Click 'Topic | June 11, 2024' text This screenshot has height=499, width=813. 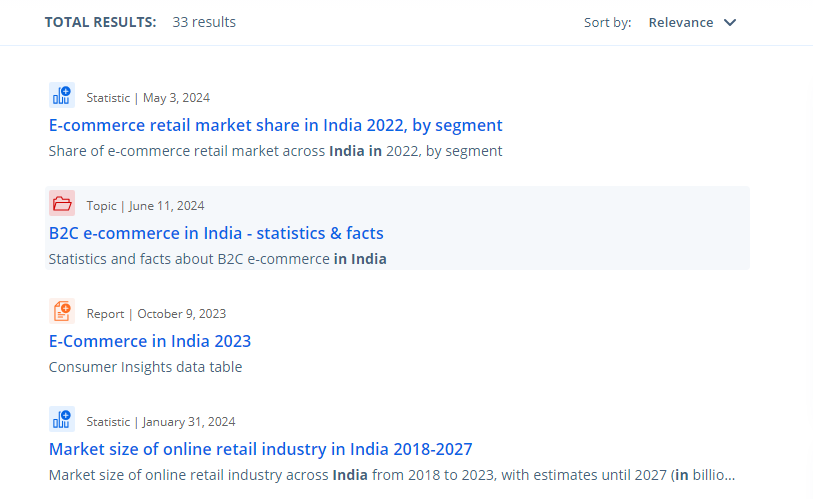[x=145, y=206]
